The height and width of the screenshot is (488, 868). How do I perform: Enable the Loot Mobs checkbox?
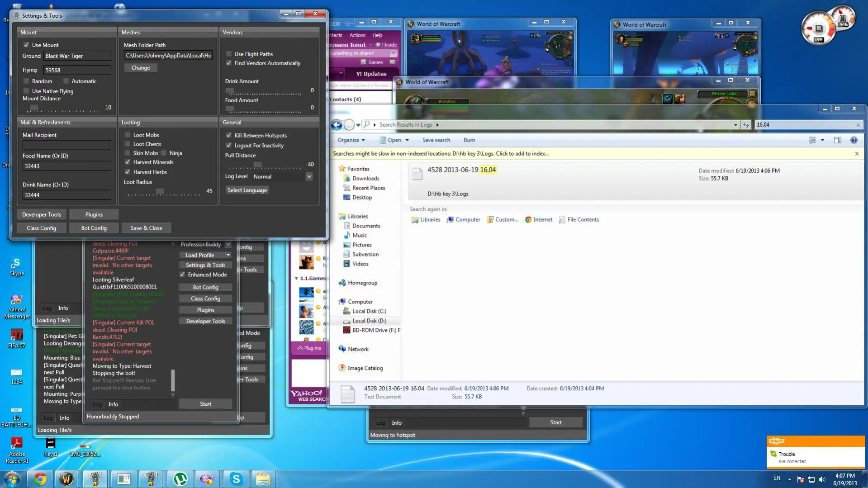pos(128,135)
